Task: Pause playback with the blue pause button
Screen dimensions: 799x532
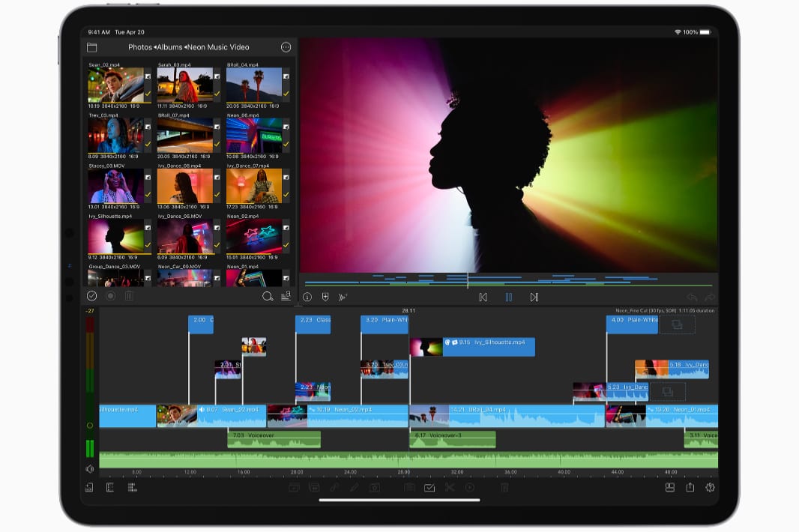Action: pos(508,297)
